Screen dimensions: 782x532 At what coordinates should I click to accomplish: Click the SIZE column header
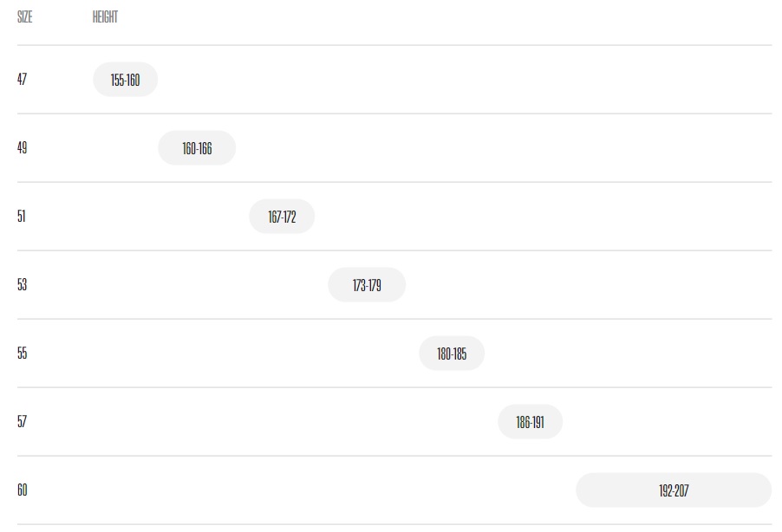coord(24,17)
